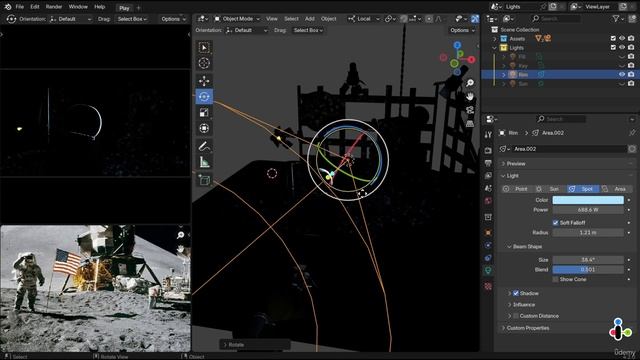Click the viewport zoom magnifier icon
Image resolution: width=640 pixels, height=360 pixels.
click(x=470, y=83)
